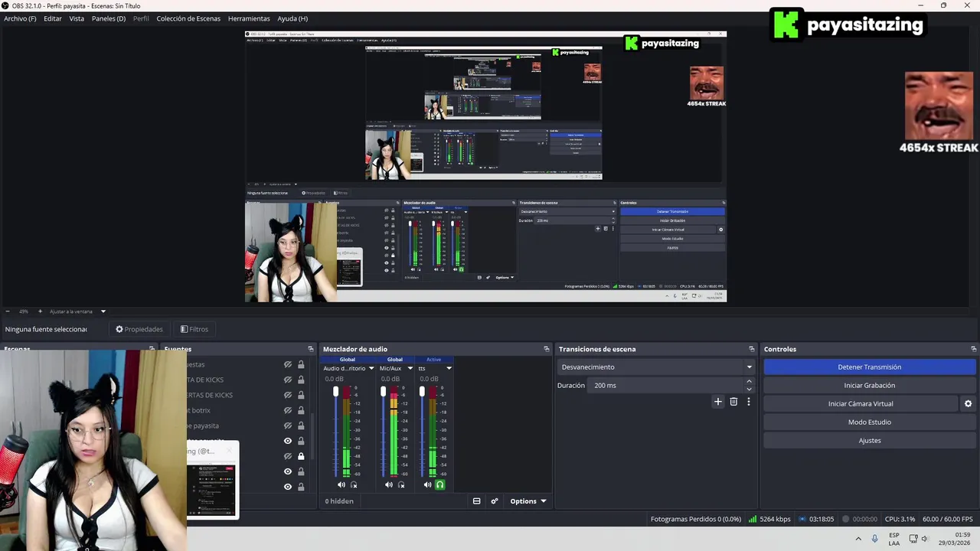This screenshot has width=980, height=551.
Task: Toggle lock on the 'uestas' source
Action: [x=301, y=364]
